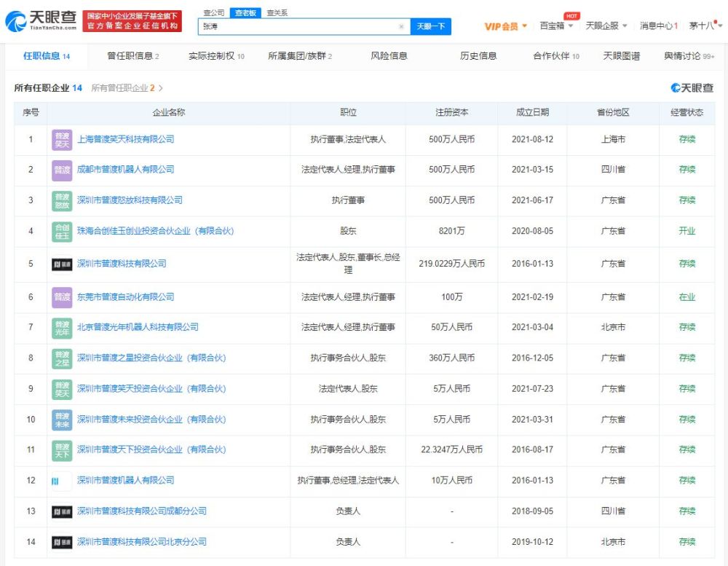Open the 成都分公司 row logo

tap(62, 511)
